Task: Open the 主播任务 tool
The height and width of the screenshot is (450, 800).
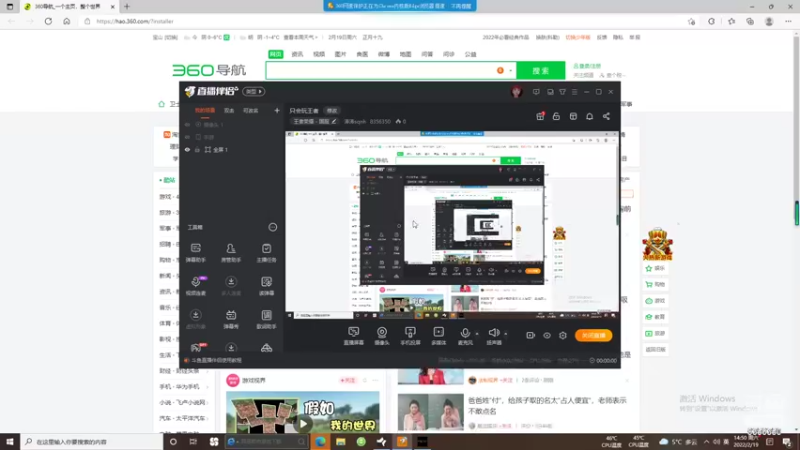Action: [x=266, y=253]
